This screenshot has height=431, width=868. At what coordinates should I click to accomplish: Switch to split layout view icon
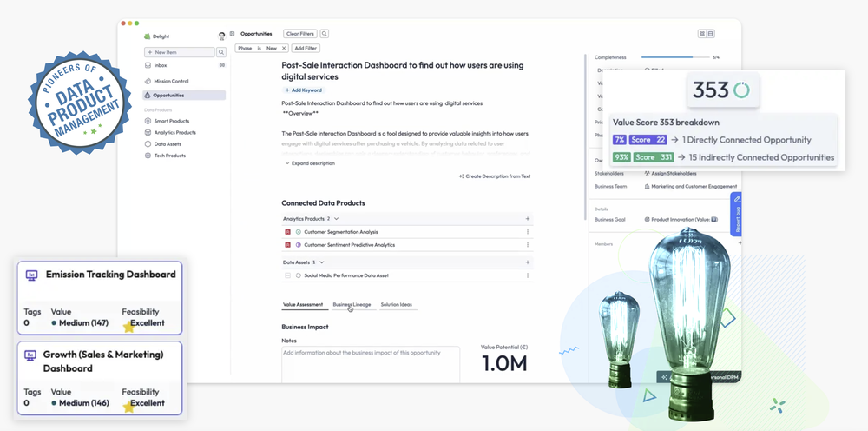click(x=711, y=34)
